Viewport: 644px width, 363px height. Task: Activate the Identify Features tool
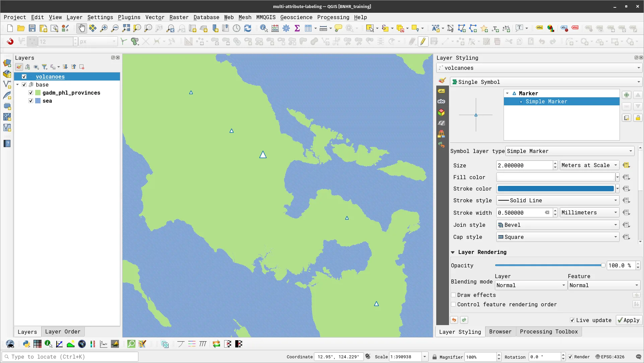(264, 28)
